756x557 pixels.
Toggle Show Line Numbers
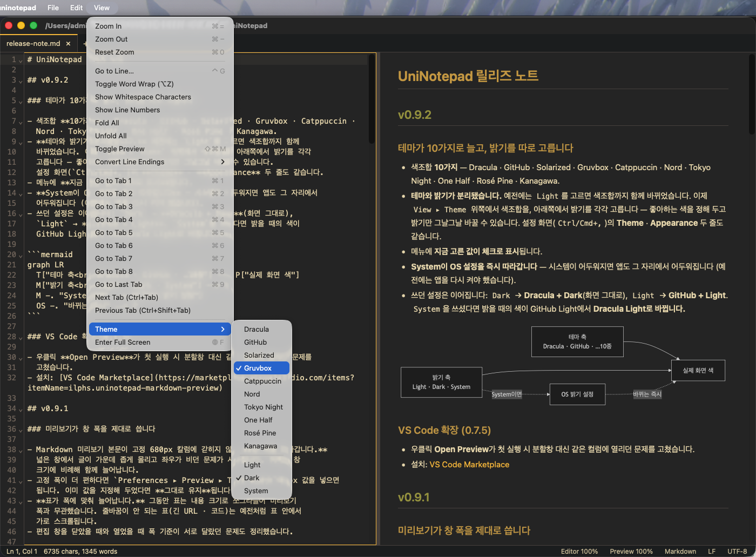(160, 110)
